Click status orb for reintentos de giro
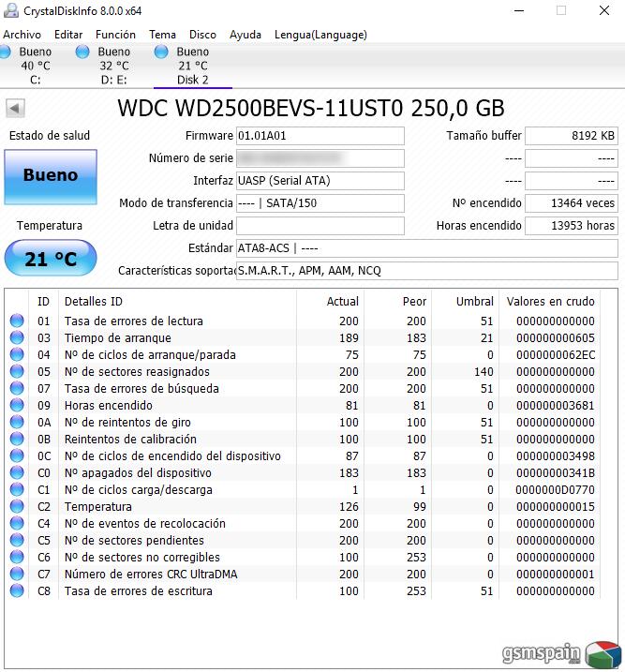The height and width of the screenshot is (672, 625). point(17,422)
